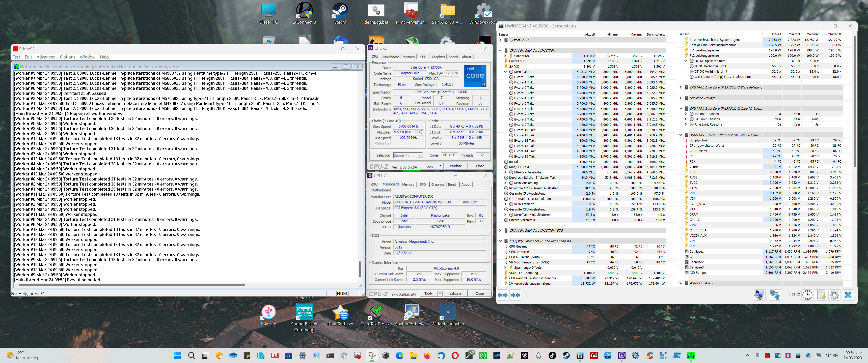The image size is (868, 363).
Task: Select the Sound Blaster Command desktop icon
Action: [x=304, y=318]
